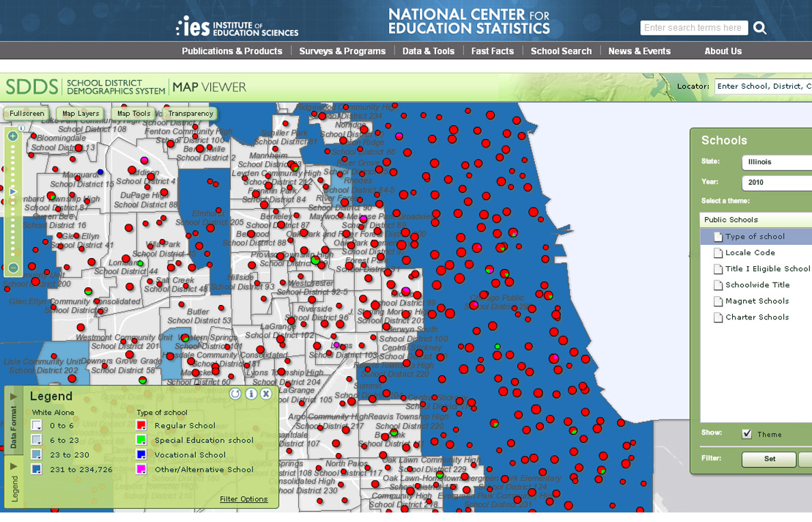Reset the legend with the refresh icon
812x522 pixels.
pyautogui.click(x=235, y=394)
